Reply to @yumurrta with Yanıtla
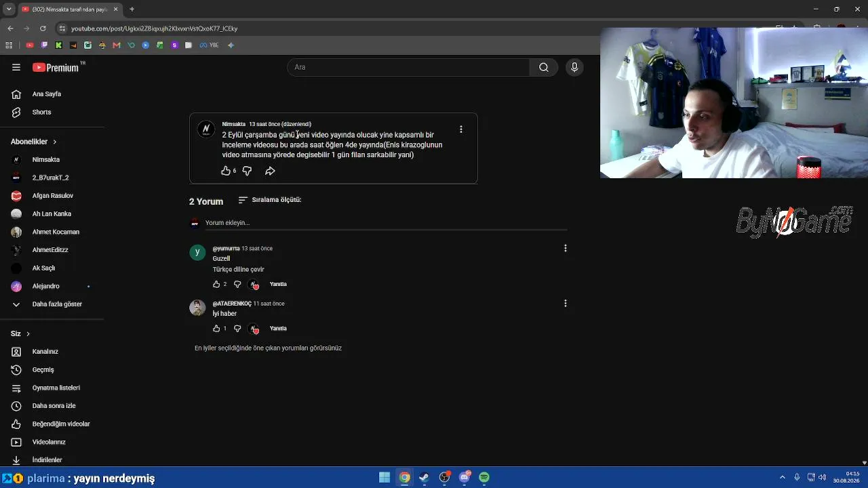Screen dimensions: 868x488 tap(278, 284)
